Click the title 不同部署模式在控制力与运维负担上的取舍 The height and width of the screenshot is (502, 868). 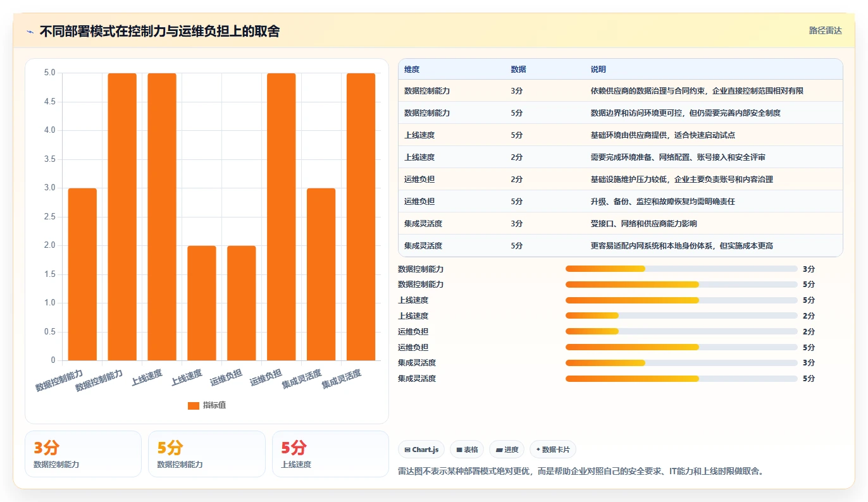click(159, 31)
